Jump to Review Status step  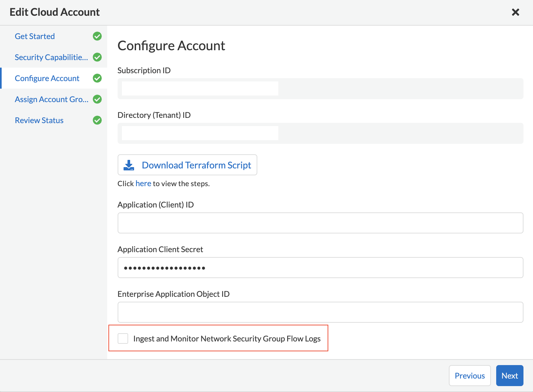(x=39, y=120)
